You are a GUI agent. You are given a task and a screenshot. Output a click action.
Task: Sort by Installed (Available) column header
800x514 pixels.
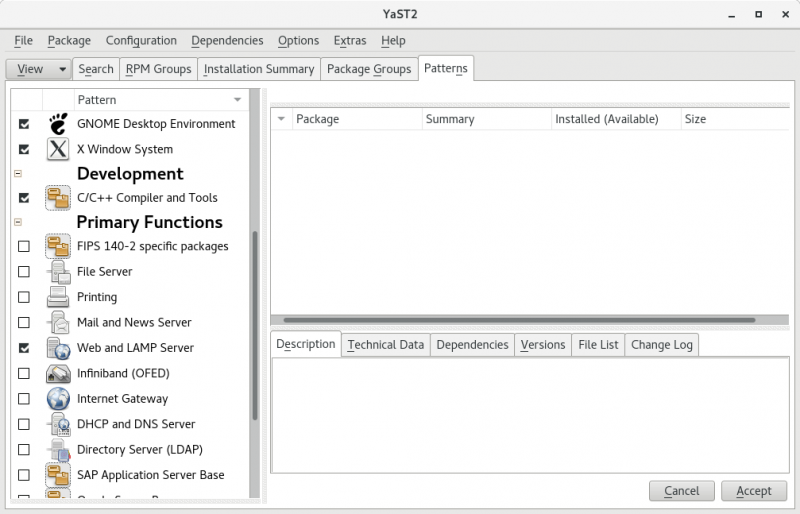pyautogui.click(x=616, y=119)
